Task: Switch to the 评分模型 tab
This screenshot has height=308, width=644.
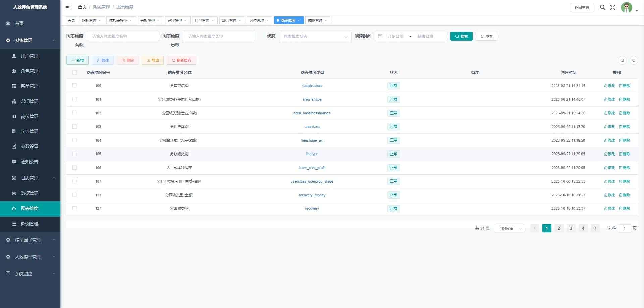Action: coord(175,20)
